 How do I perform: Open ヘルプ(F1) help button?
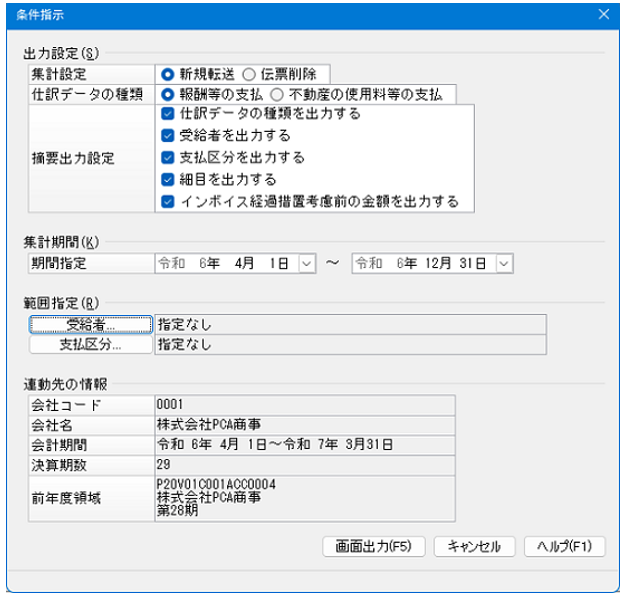tap(565, 546)
